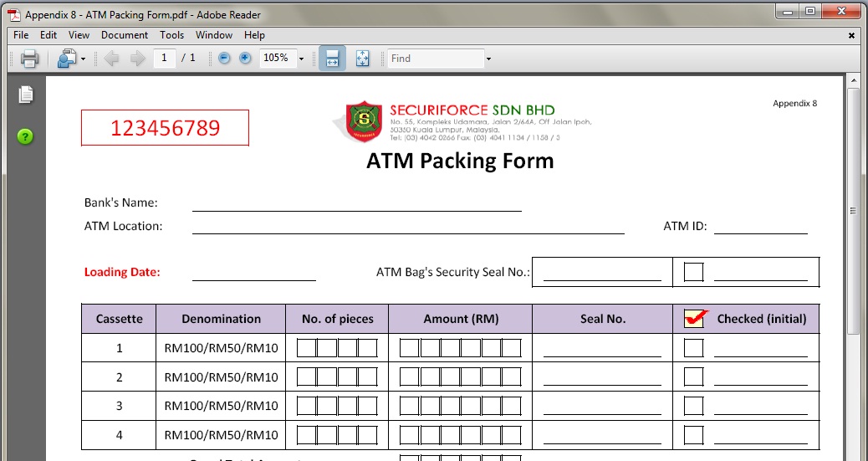Image resolution: width=868 pixels, height=461 pixels.
Task: Minimize the Adobe Reader window
Action: (788, 11)
